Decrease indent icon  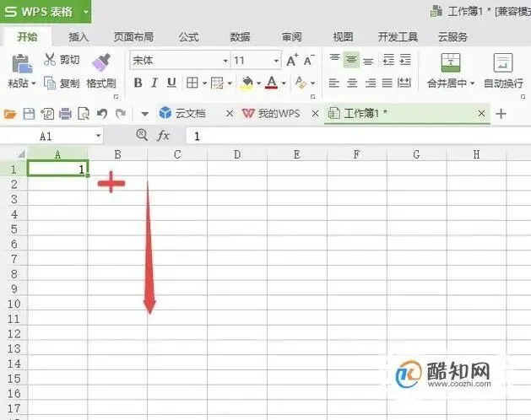coord(388,60)
